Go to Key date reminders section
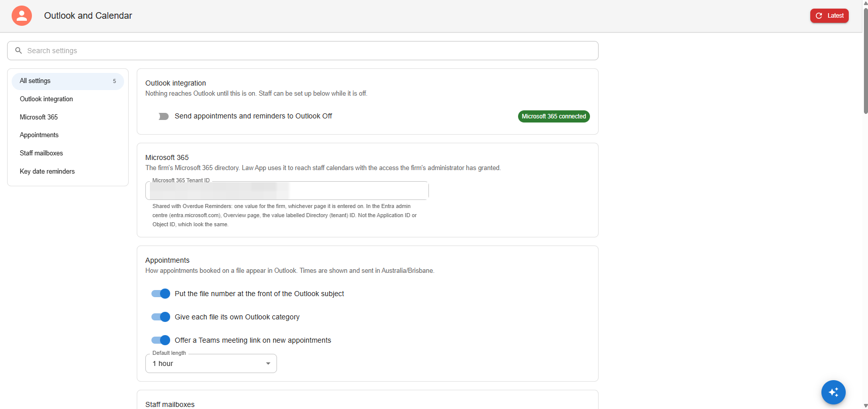Viewport: 868px width, 409px height. coord(68,172)
